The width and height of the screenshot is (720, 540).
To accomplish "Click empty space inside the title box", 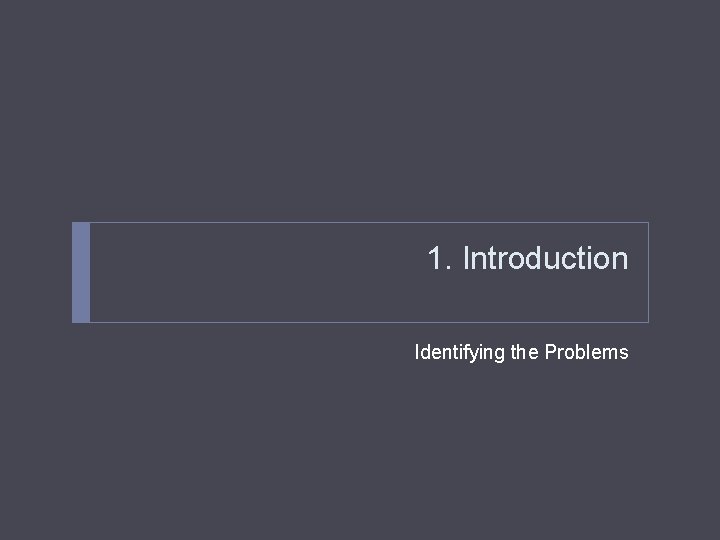I will click(250, 272).
